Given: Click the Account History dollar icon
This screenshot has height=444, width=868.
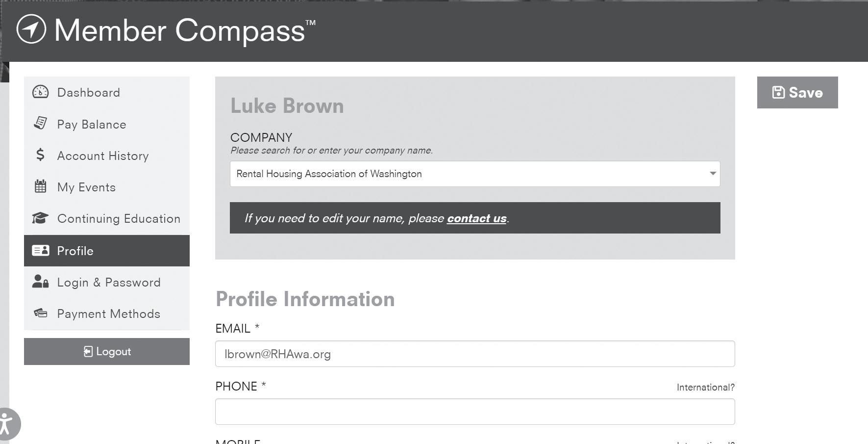Looking at the screenshot, I should 40,155.
